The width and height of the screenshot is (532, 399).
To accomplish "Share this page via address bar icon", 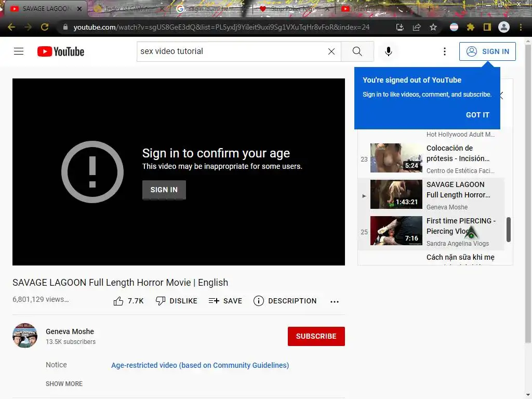I will pyautogui.click(x=417, y=27).
